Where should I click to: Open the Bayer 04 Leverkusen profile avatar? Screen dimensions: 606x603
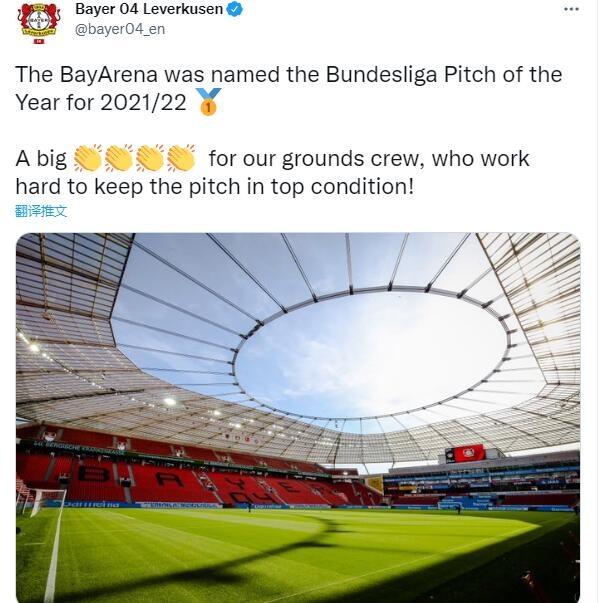39,22
